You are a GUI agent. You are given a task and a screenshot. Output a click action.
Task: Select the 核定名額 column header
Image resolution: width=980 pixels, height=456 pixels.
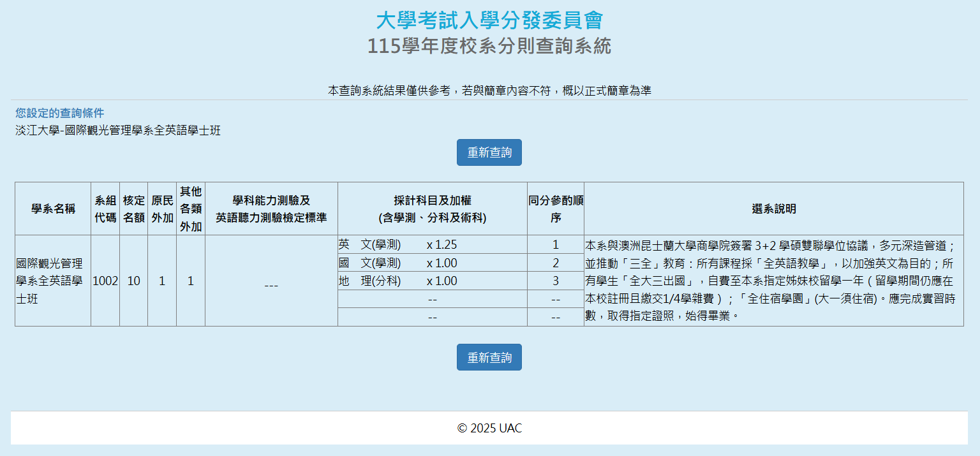point(133,209)
